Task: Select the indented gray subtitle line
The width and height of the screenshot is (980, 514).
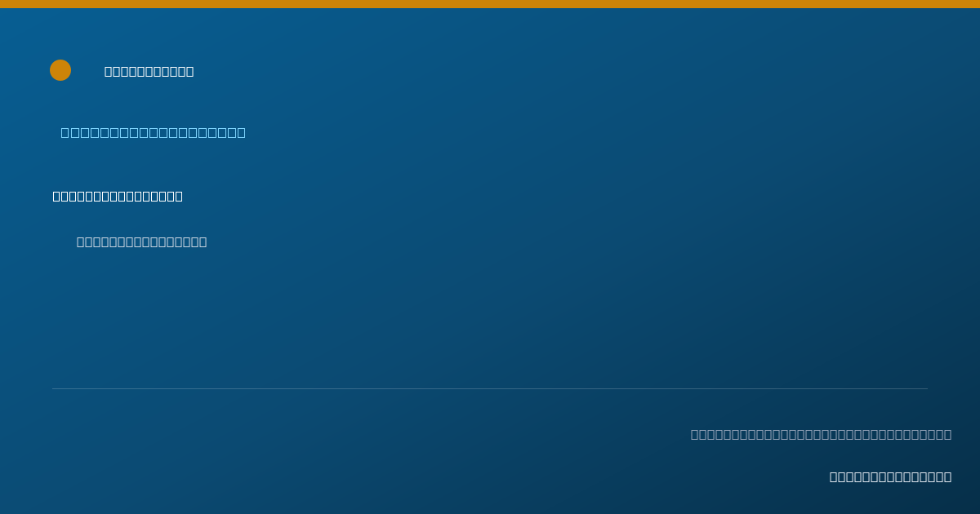Action: (x=142, y=241)
